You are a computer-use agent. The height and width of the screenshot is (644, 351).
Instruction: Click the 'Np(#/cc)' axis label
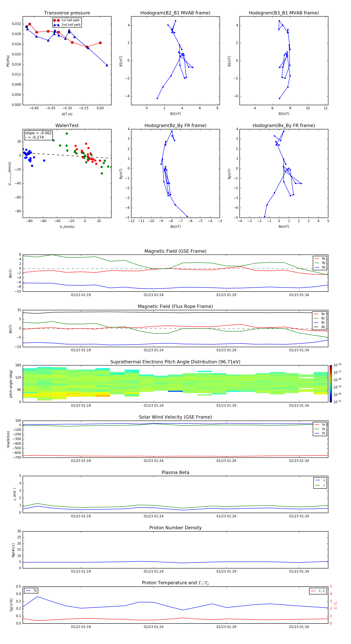tap(13, 550)
